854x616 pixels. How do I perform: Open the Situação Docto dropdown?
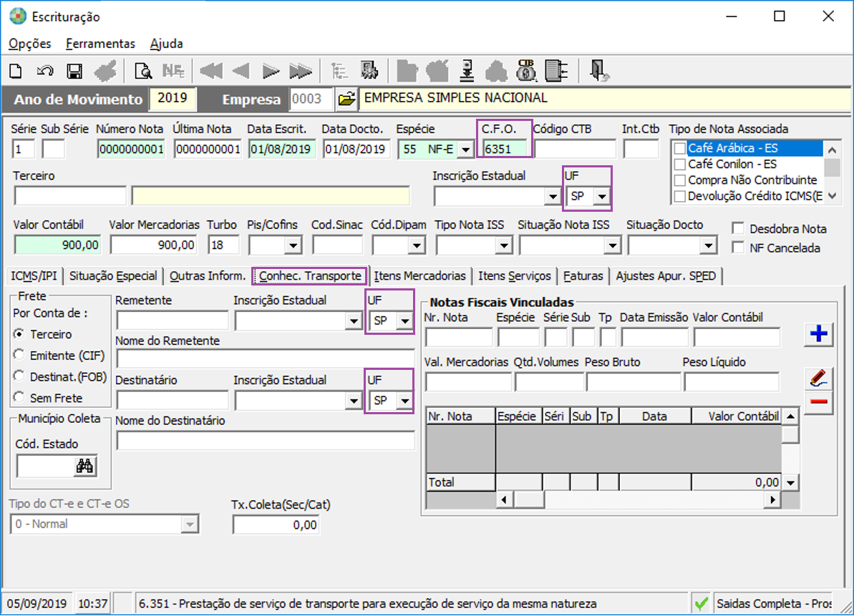pos(707,245)
